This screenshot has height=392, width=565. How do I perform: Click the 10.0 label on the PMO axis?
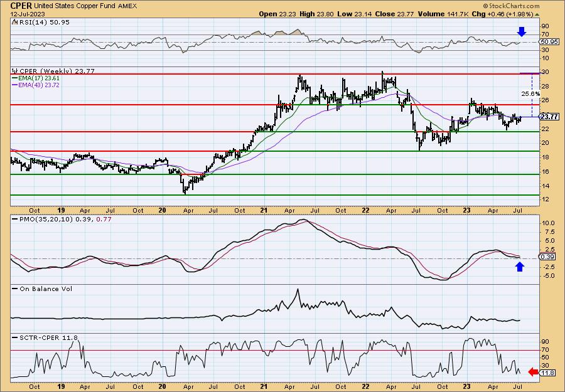tap(547, 223)
